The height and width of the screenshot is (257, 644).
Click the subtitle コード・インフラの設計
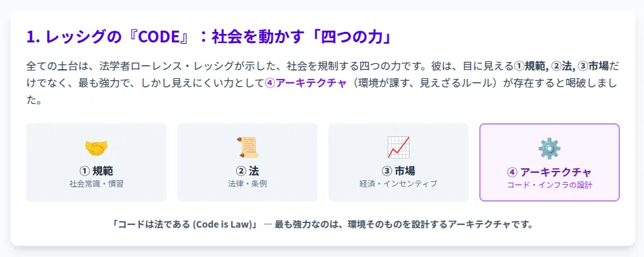point(550,185)
